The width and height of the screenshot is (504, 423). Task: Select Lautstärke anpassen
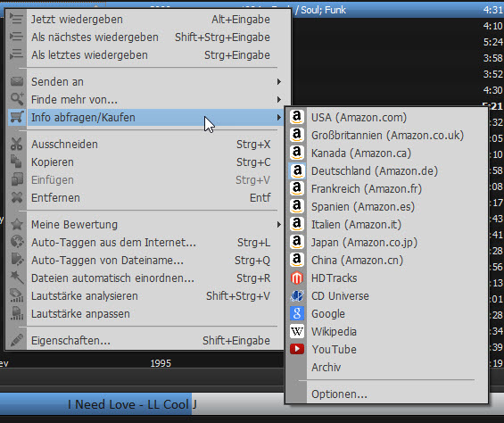[145, 313]
